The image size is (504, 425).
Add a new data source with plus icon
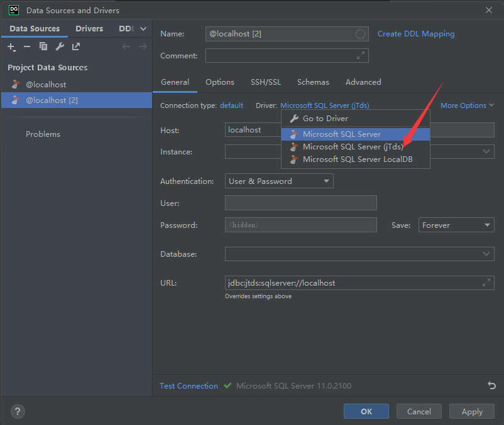point(11,47)
